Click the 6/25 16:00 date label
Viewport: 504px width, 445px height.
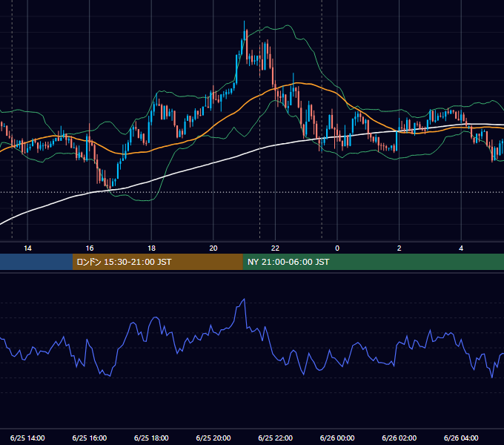[x=90, y=438]
